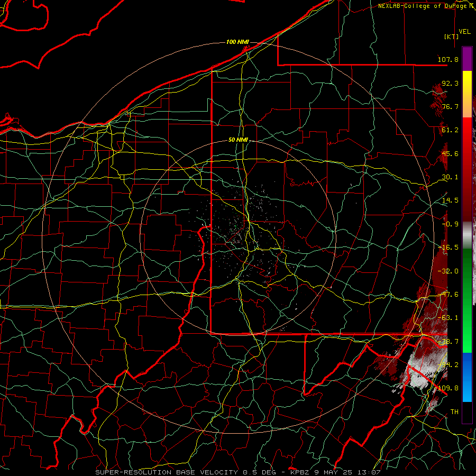This screenshot has width=476, height=476.
Task: Click the -47.6 value on the velocity scale
Action: [x=448, y=295]
